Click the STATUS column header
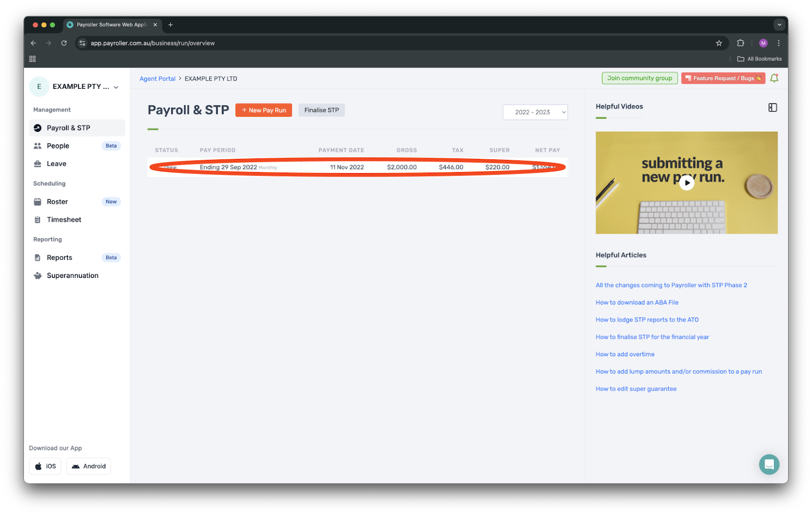Screen dimensions: 812x515 166,150
